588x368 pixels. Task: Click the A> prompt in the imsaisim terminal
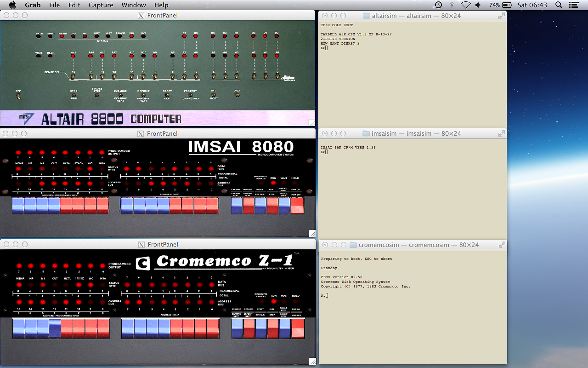pos(324,151)
